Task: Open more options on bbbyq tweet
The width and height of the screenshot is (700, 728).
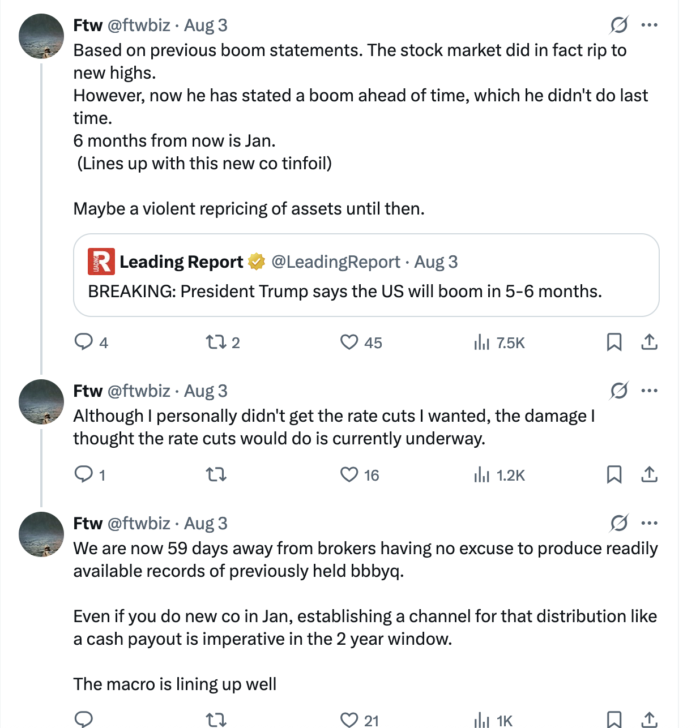Action: point(649,523)
